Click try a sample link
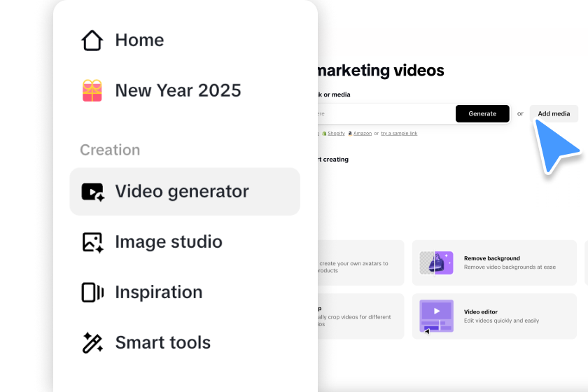The image size is (588, 392). point(399,134)
